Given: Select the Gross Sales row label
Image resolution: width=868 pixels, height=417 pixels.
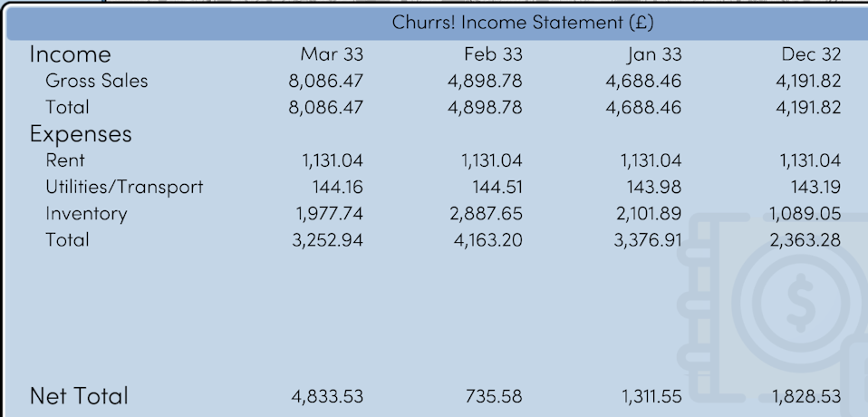Looking at the screenshot, I should point(96,81).
